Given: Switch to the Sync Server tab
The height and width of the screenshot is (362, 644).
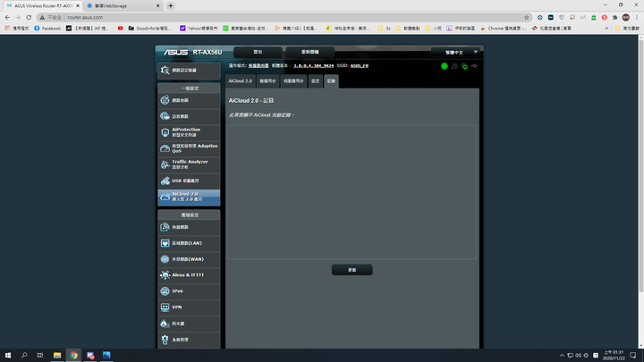Looking at the screenshot, I should click(x=293, y=81).
